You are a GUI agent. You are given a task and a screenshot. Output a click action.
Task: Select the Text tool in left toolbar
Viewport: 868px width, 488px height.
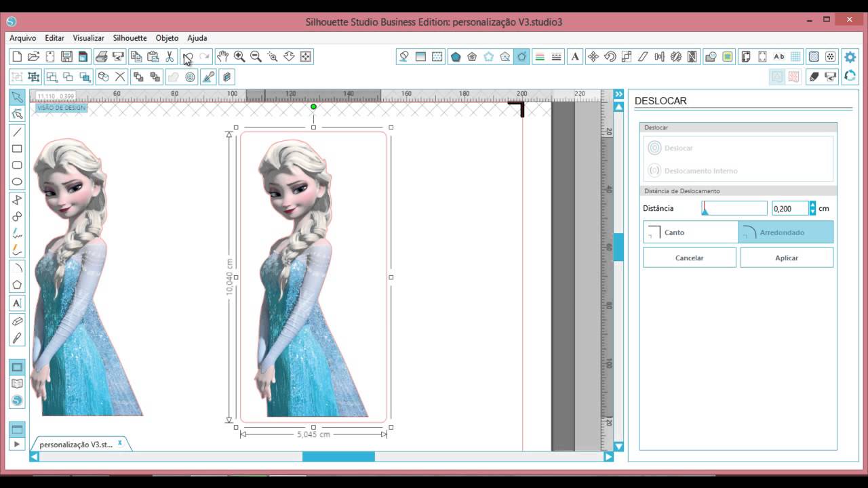[17, 303]
